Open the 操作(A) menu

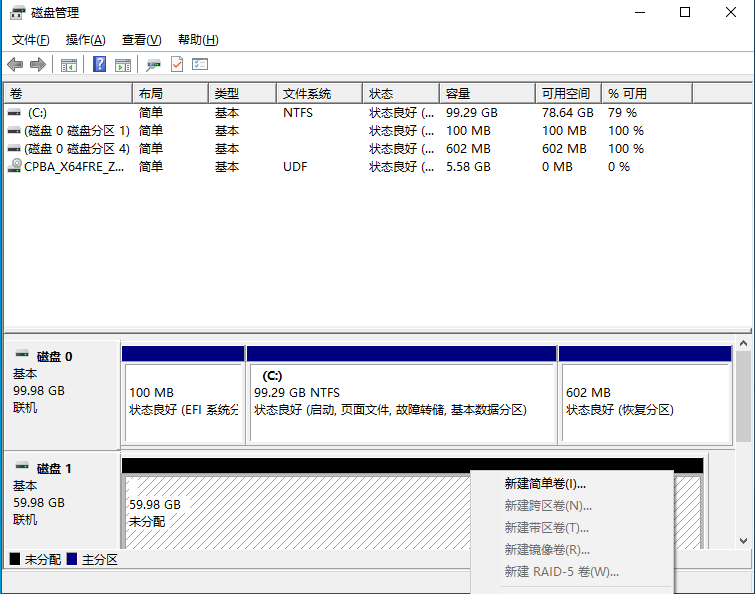click(x=86, y=40)
